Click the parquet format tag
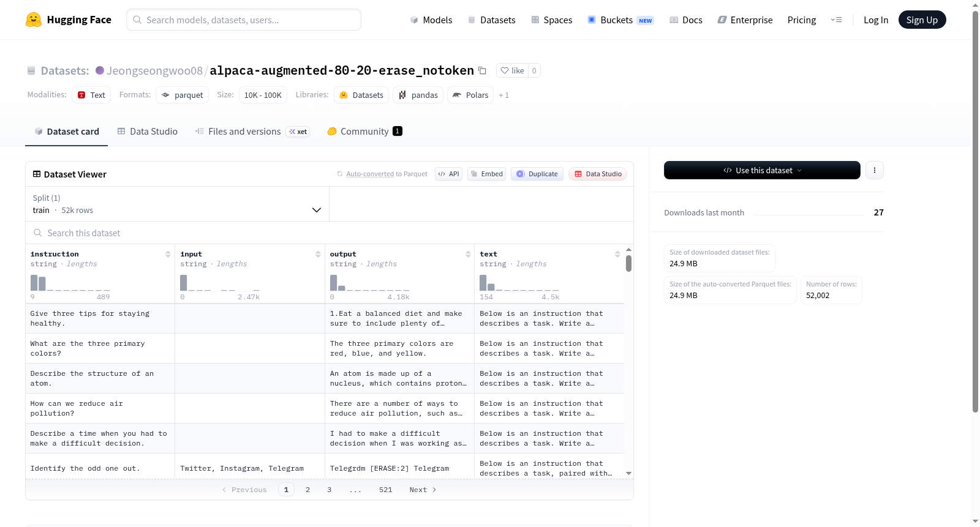Viewport: 980px width, 527px height. pos(183,95)
